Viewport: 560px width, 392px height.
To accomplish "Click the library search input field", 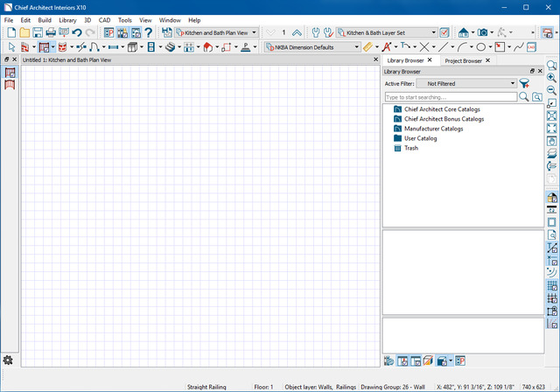I will click(450, 97).
